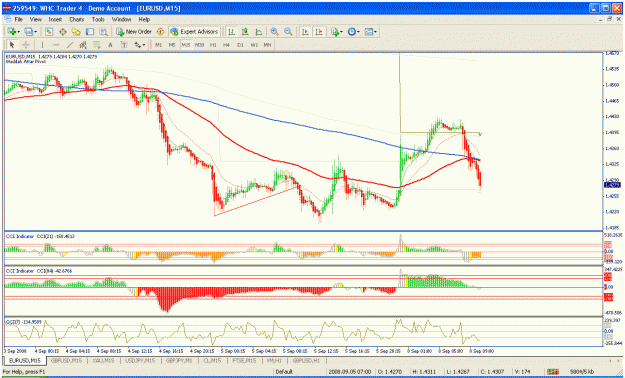Click the connection status bars icon
Image resolution: width=625 pixels, height=378 pixels.
point(553,372)
